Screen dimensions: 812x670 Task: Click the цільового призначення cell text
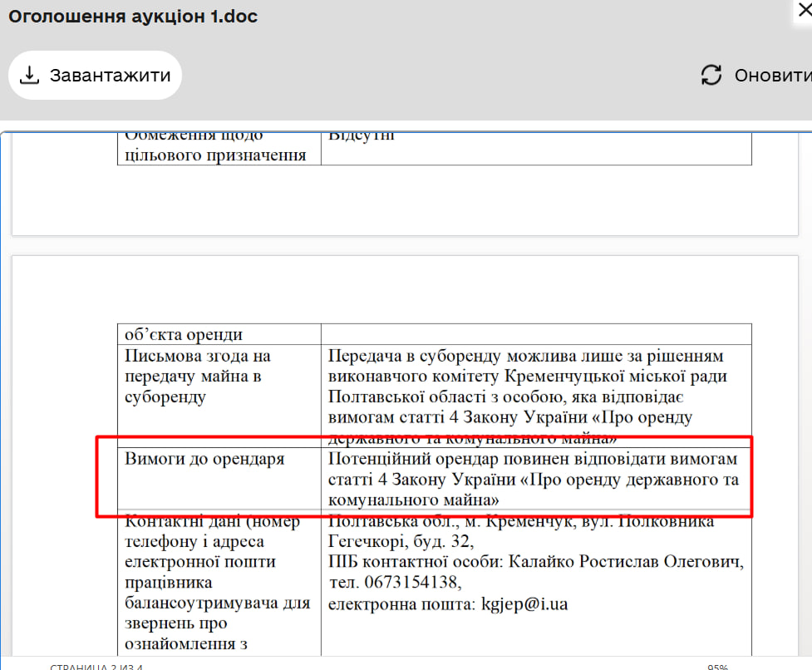[x=215, y=155]
